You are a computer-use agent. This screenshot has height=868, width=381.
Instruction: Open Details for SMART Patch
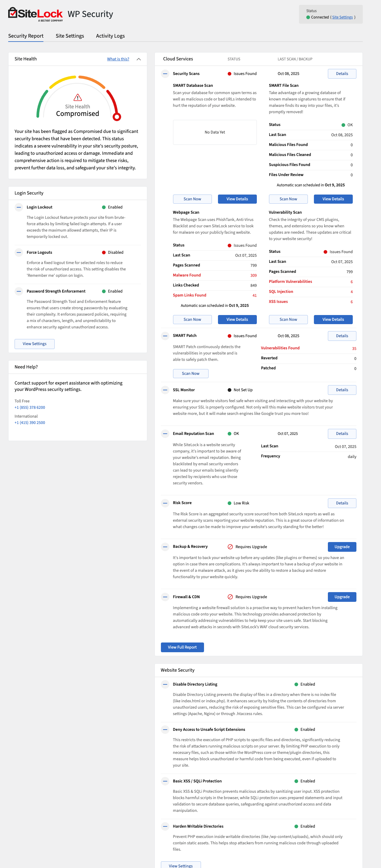point(342,336)
